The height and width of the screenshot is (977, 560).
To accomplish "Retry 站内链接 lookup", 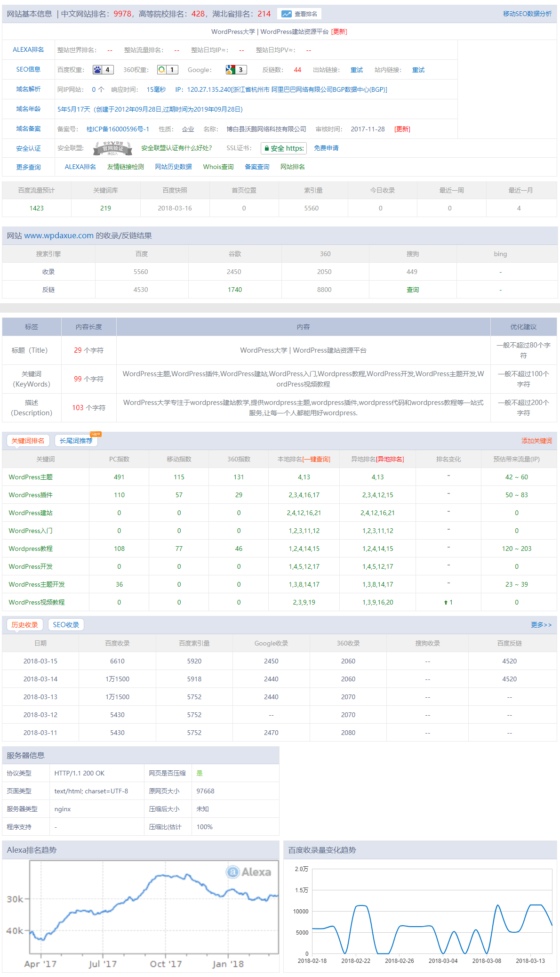I will coord(418,70).
